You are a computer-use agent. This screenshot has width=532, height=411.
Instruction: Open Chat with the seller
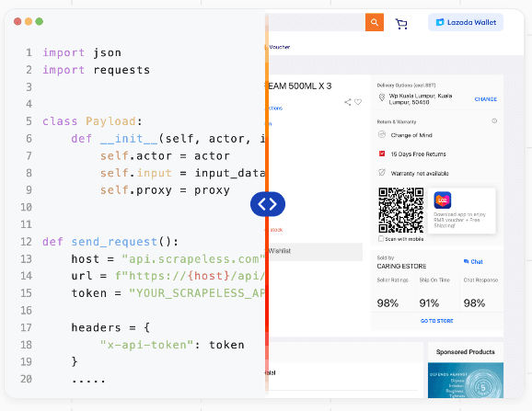[x=473, y=261]
